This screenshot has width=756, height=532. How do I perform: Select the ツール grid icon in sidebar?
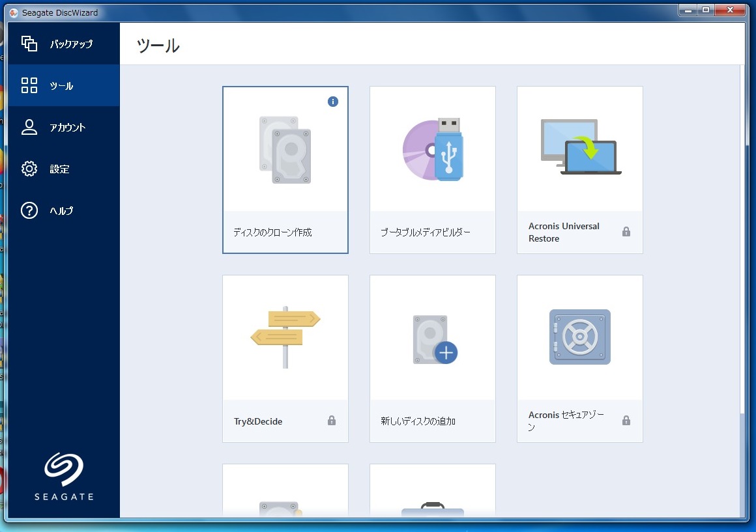[29, 85]
